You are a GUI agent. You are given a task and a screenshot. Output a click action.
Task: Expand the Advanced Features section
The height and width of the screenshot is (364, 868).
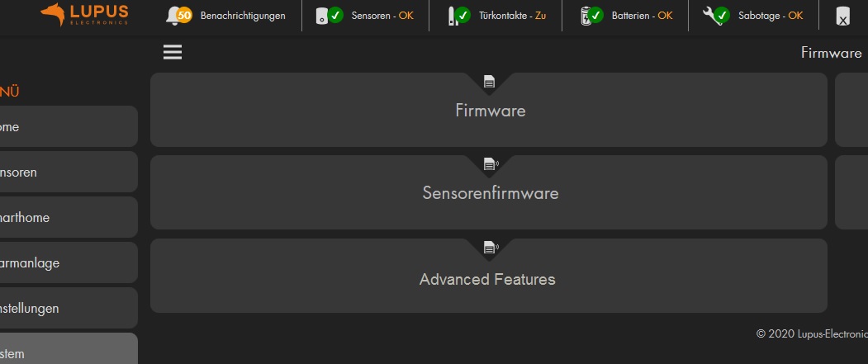pos(487,279)
